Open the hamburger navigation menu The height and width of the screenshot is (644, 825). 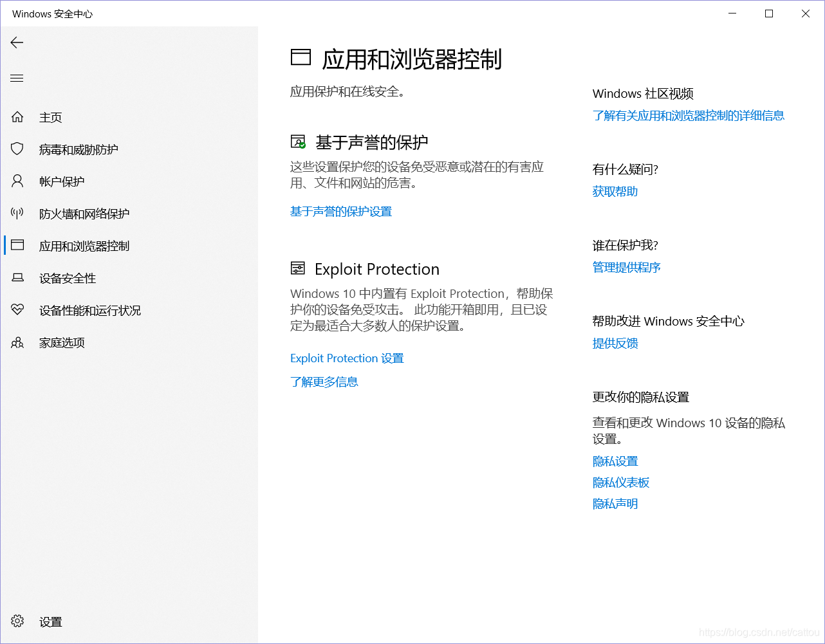tap(17, 78)
